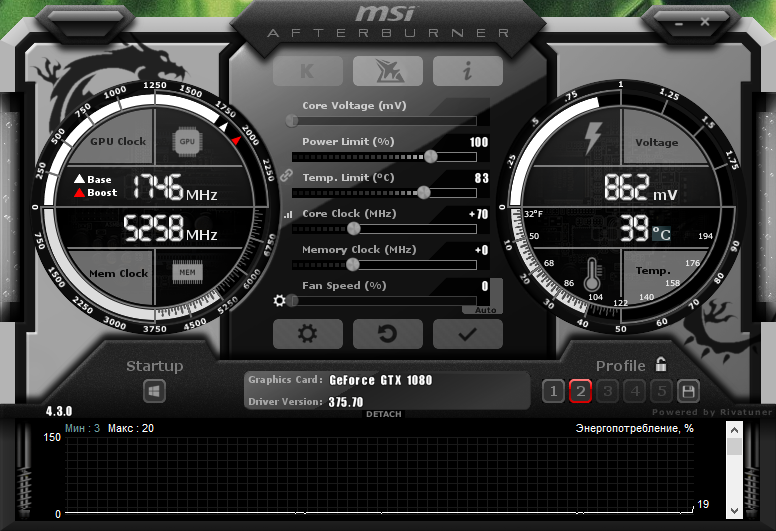The image size is (776, 531).
Task: Select profile slot 5
Action: click(662, 391)
